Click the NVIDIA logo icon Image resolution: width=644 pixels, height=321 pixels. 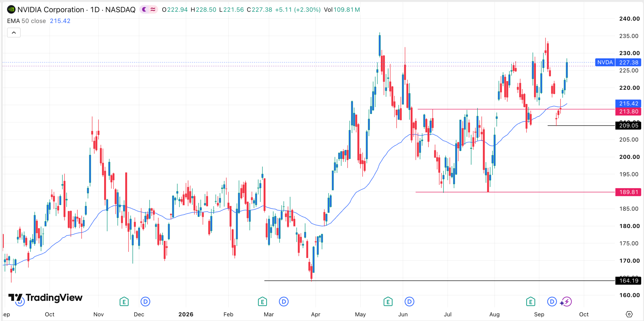click(11, 10)
